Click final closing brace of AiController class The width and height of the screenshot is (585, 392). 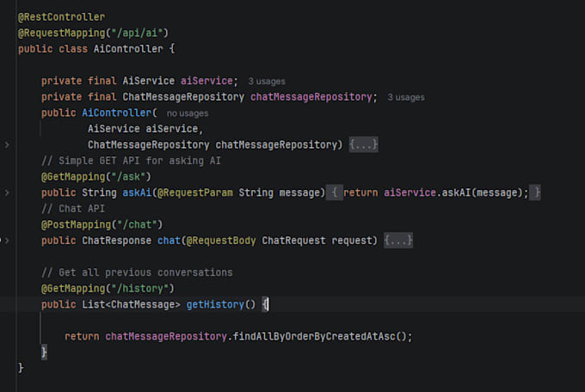click(x=21, y=369)
